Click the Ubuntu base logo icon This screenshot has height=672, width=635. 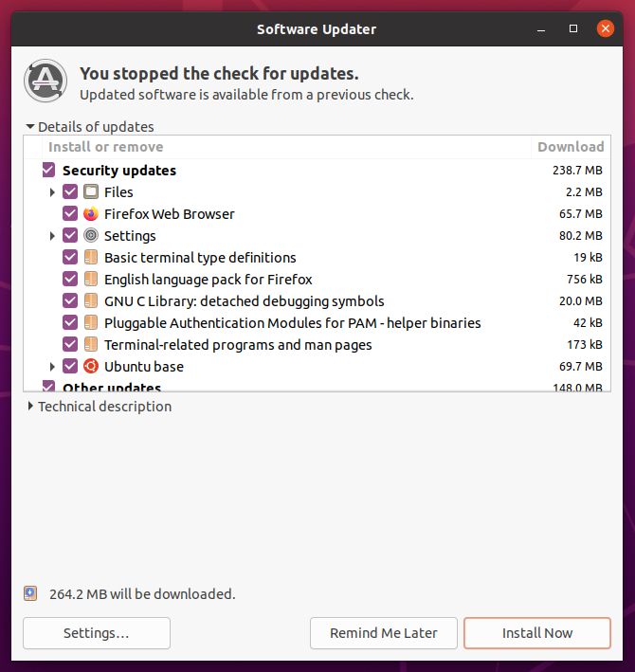pyautogui.click(x=91, y=367)
